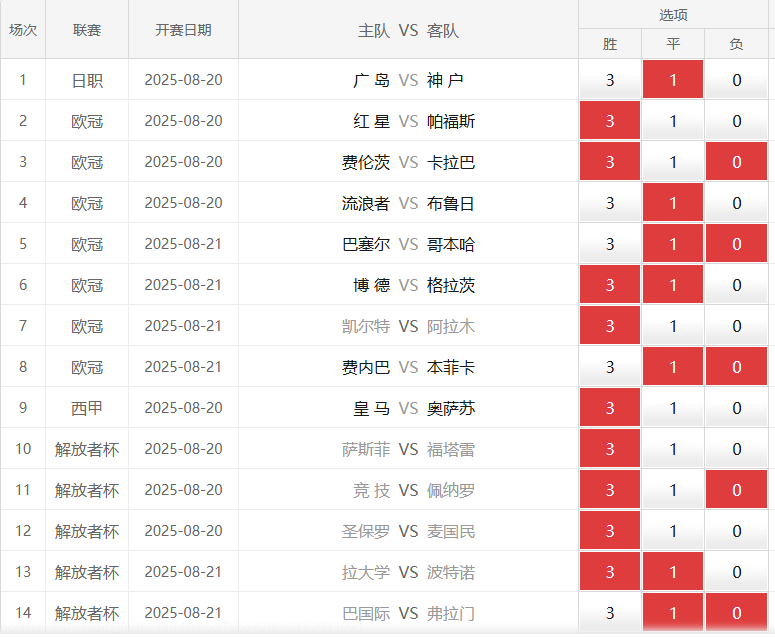
Task: Select loss option 0 for 红星 VS 帕福斯
Action: click(x=736, y=121)
